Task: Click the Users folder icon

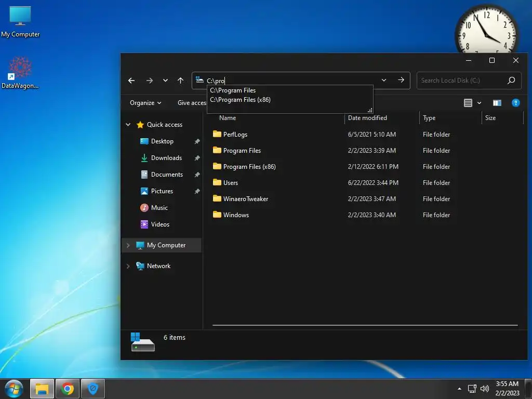Action: [217, 182]
